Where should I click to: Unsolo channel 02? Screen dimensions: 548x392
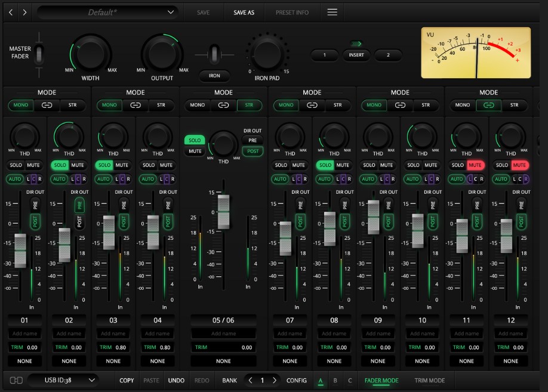click(x=60, y=165)
